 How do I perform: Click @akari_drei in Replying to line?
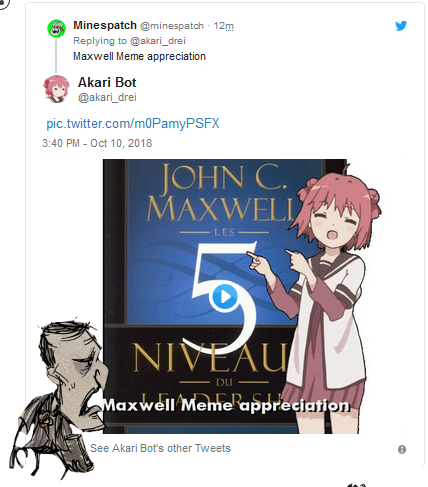click(x=158, y=41)
